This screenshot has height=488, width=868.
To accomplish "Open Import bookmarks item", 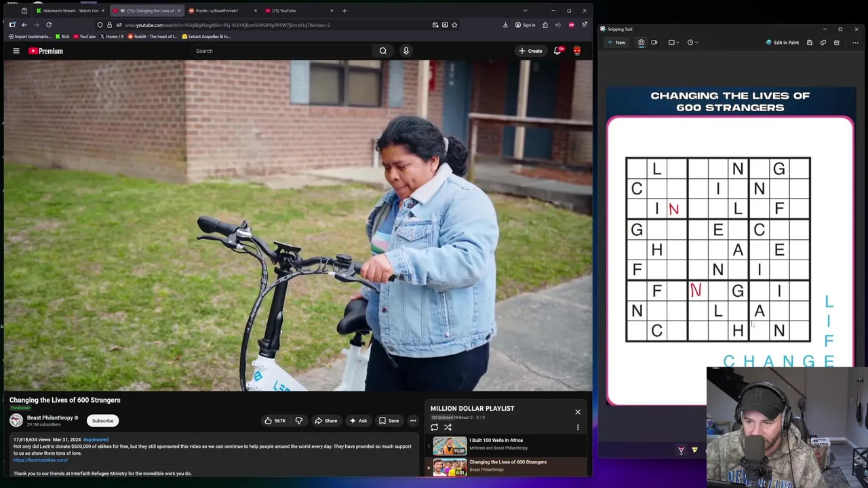I will (x=30, y=37).
